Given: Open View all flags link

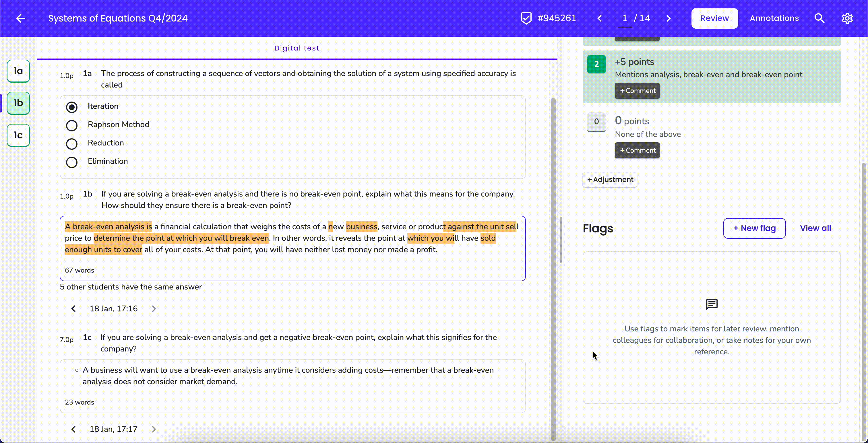Looking at the screenshot, I should [815, 228].
